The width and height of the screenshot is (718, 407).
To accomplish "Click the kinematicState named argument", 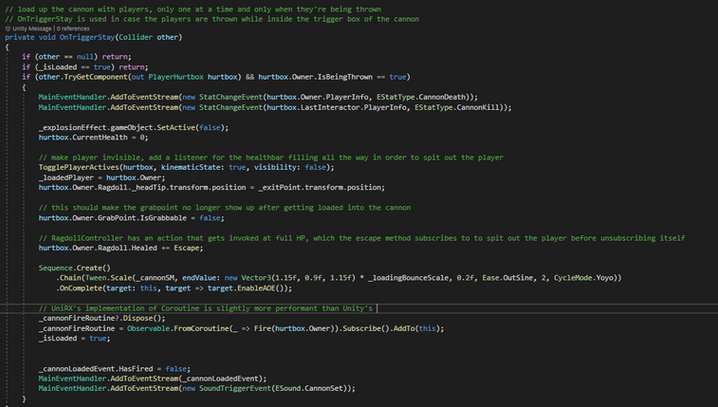I will point(190,168).
